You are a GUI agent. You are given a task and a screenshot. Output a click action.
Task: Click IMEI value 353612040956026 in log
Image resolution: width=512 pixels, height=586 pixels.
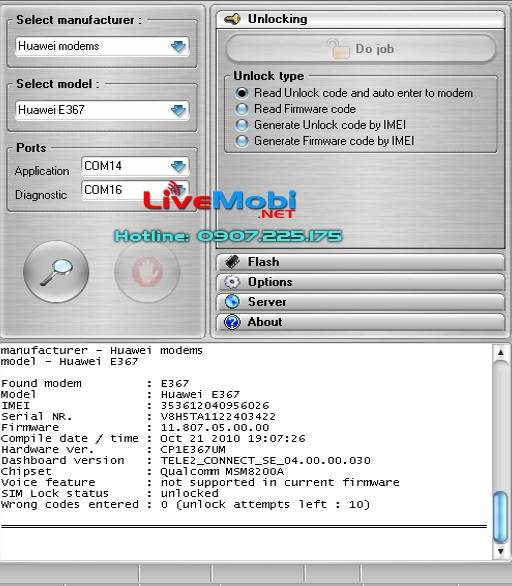coord(215,405)
